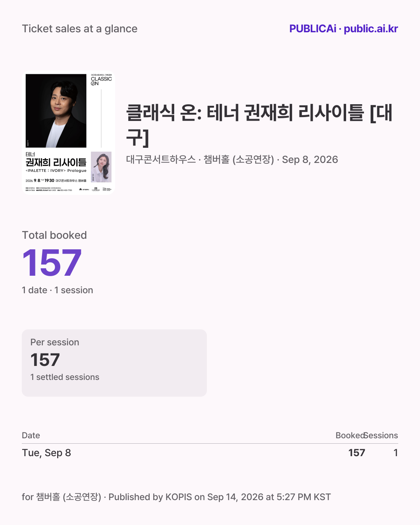Viewport: 420px width, 525px height.
Task: Open the concert poster thumbnail
Action: (x=68, y=132)
